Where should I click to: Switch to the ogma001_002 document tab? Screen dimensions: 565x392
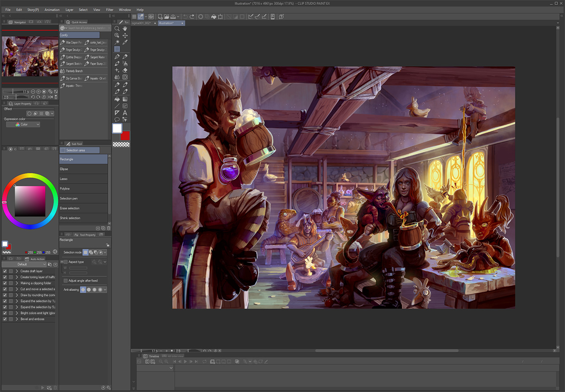tap(142, 23)
